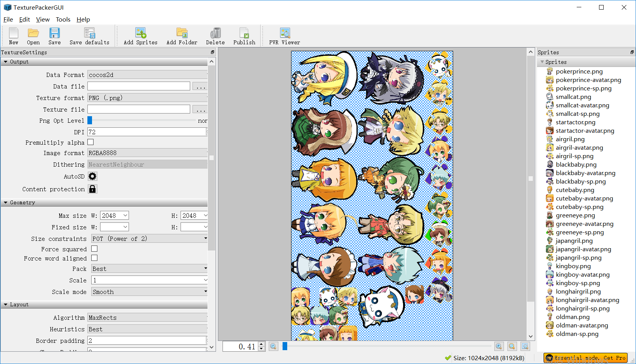Adjust the Png Opt Level slider

point(90,120)
